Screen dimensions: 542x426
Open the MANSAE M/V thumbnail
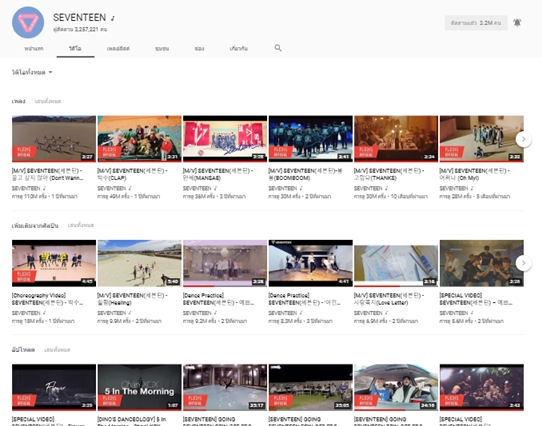225,139
